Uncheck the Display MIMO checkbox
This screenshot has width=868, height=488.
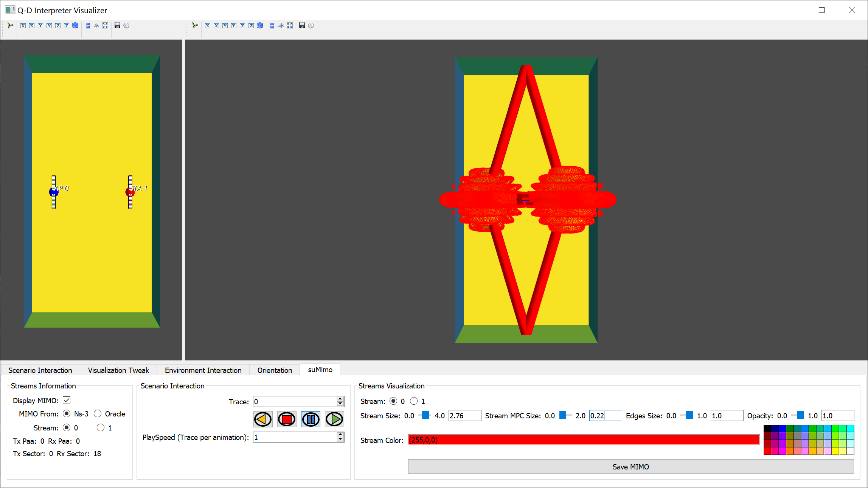point(67,400)
